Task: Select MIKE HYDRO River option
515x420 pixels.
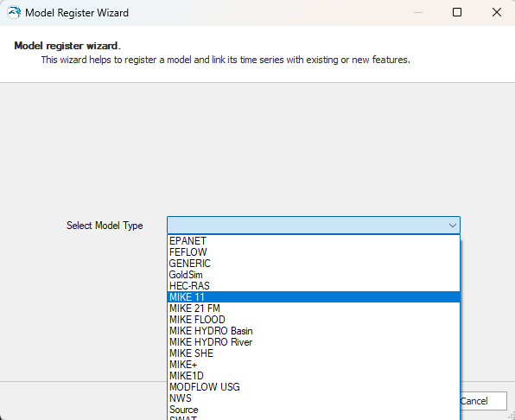Action: (x=314, y=342)
